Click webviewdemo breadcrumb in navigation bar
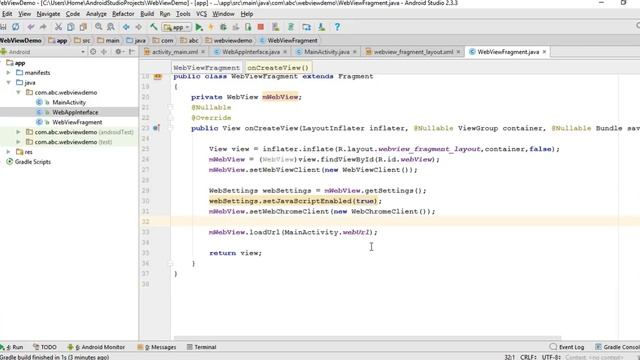The image size is (640, 360). coord(229,40)
